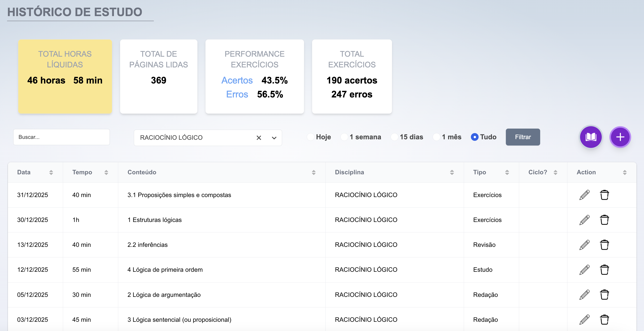Delete the 31/12/2025 study record

pyautogui.click(x=604, y=195)
